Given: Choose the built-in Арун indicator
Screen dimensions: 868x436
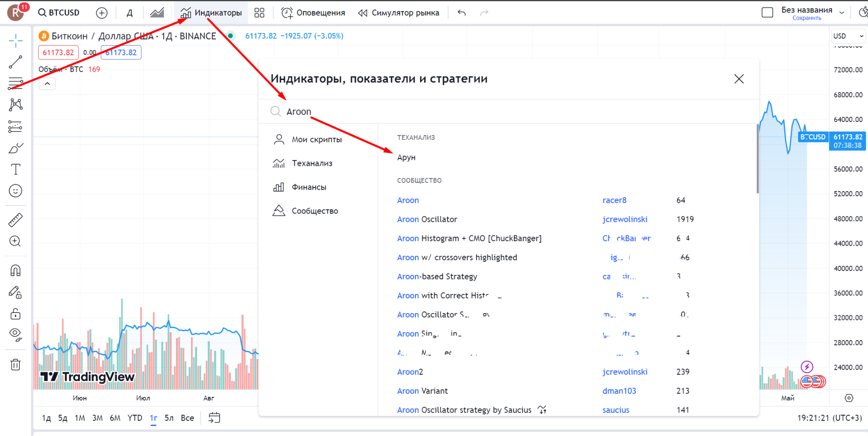Looking at the screenshot, I should (x=406, y=157).
